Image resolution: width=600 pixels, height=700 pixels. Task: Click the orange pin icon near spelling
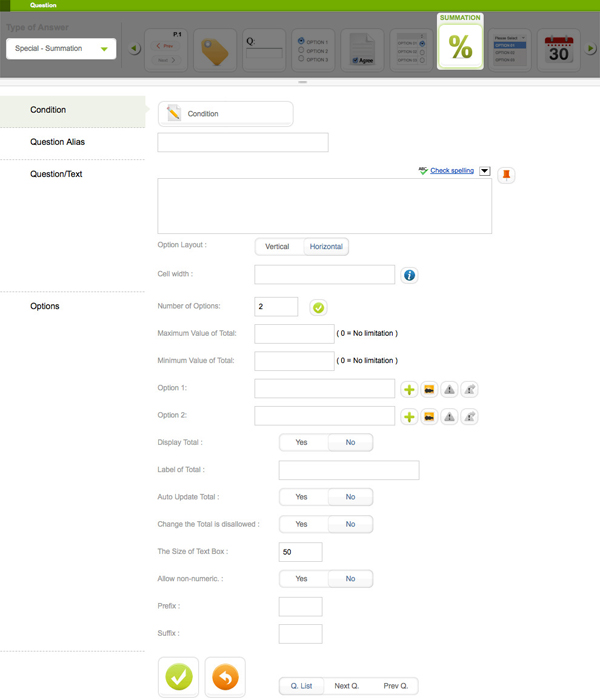pyautogui.click(x=506, y=175)
